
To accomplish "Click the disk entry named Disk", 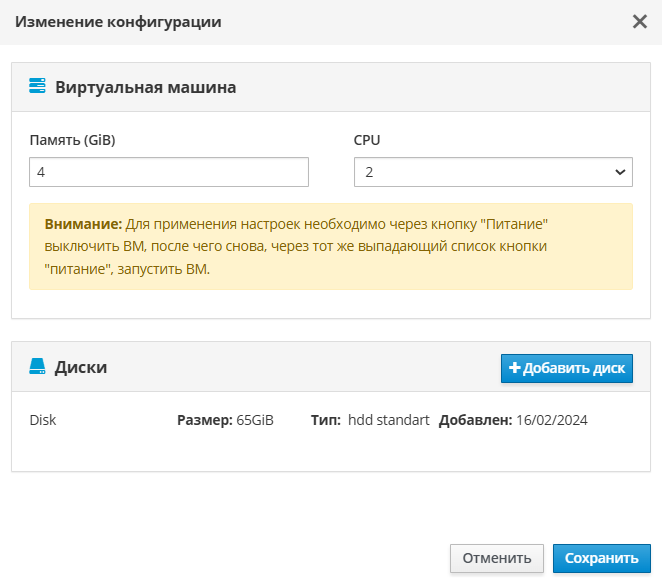I will [43, 420].
